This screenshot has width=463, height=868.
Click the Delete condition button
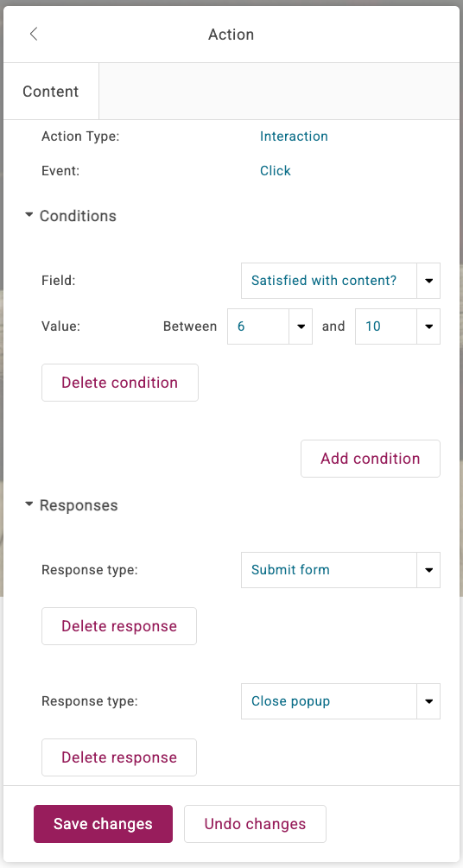[x=119, y=383]
